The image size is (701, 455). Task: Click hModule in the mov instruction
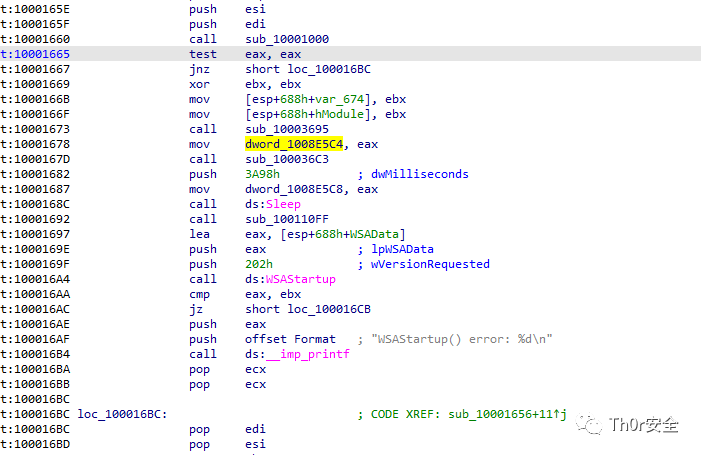(x=340, y=114)
